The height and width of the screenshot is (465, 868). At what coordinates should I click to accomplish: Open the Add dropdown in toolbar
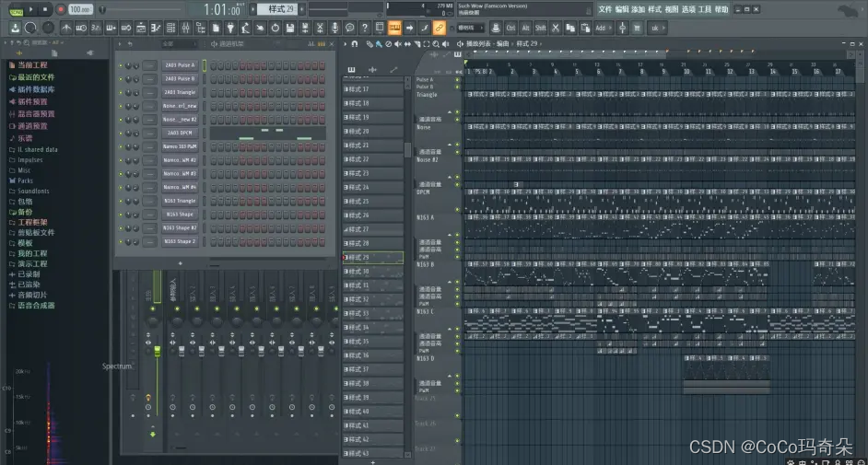603,28
